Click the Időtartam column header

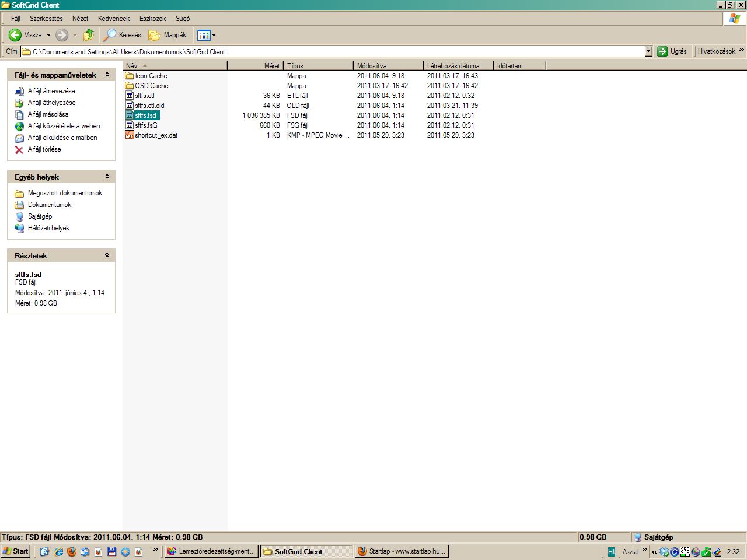(x=519, y=65)
